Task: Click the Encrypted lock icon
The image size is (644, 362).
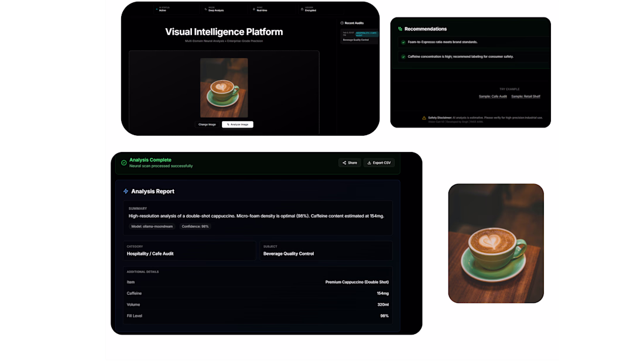Action: (302, 9)
